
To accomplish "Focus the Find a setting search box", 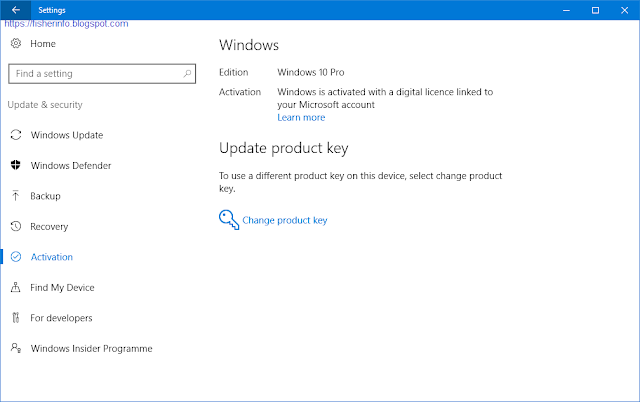I will click(102, 73).
